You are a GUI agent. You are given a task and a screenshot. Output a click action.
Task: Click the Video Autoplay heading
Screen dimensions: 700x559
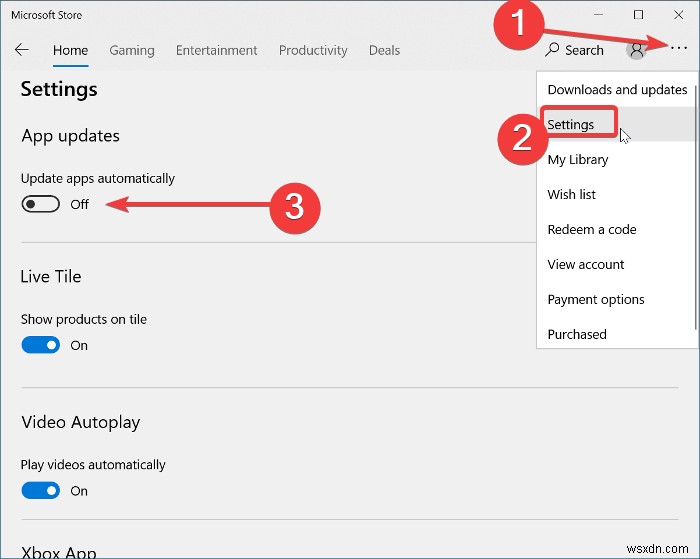click(x=81, y=422)
